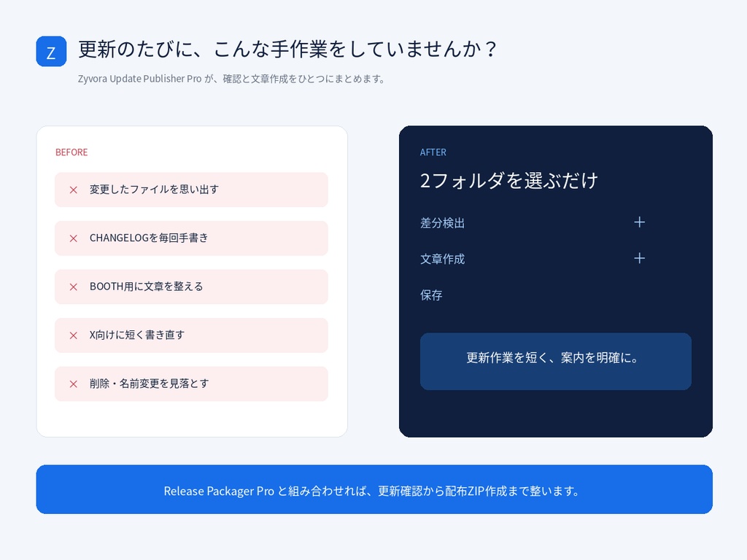
Task: Click the AFTER heading label
Action: pos(433,152)
